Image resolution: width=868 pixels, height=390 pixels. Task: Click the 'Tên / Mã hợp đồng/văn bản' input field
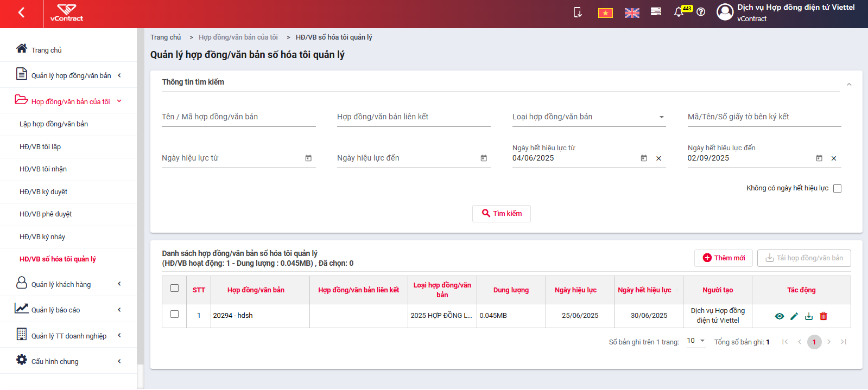[x=239, y=117]
